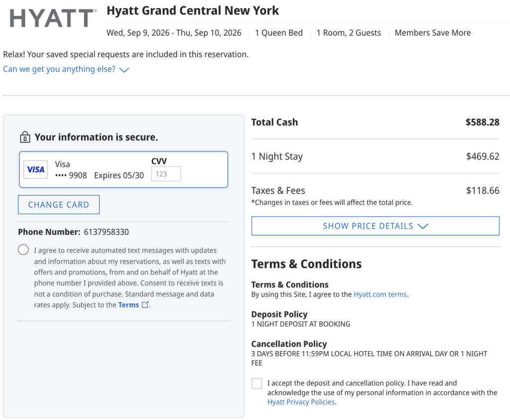Click the "1 Room, 2 Guests" text
The image size is (510, 420).
(349, 33)
